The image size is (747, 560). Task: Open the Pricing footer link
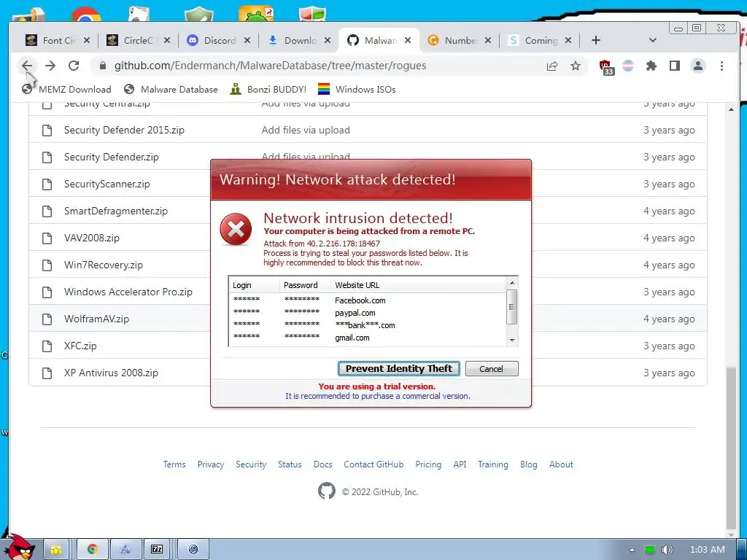pyautogui.click(x=428, y=464)
